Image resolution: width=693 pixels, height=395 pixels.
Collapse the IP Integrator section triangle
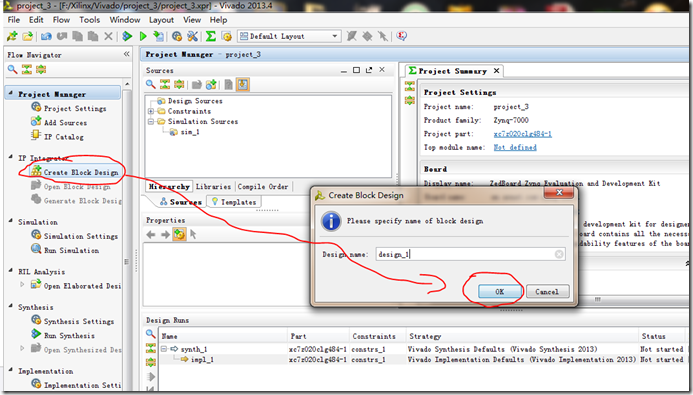pyautogui.click(x=11, y=157)
